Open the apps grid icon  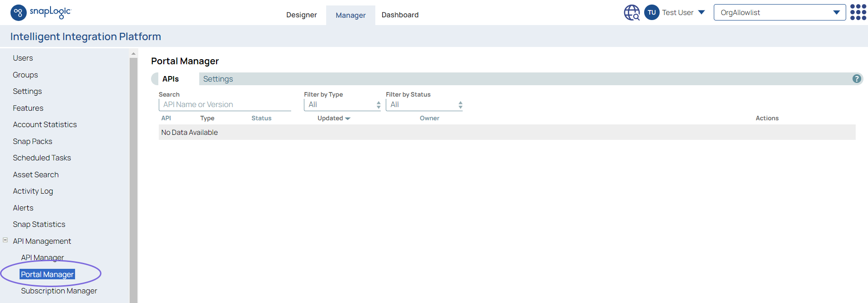(858, 12)
